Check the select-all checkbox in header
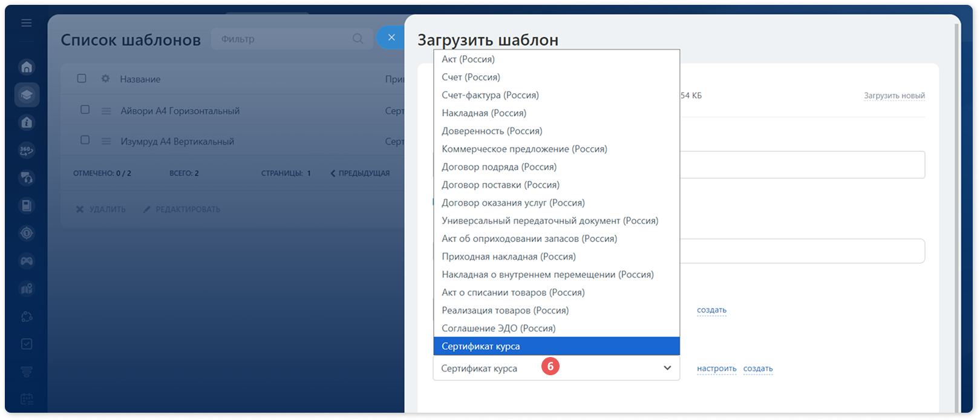The width and height of the screenshot is (980, 420). point(82,79)
